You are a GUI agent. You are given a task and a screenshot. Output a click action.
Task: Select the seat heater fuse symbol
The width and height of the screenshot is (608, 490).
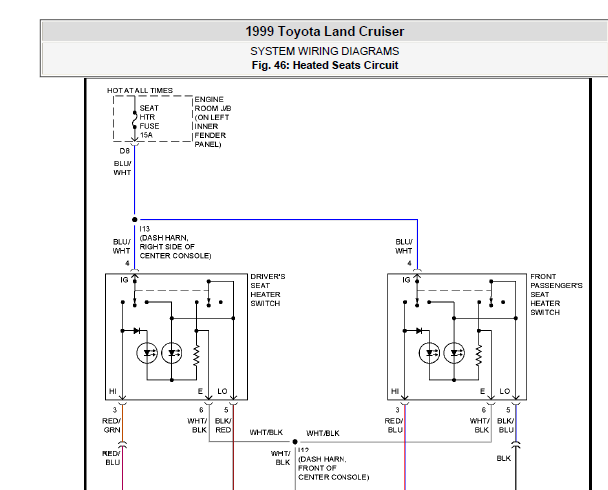click(135, 120)
